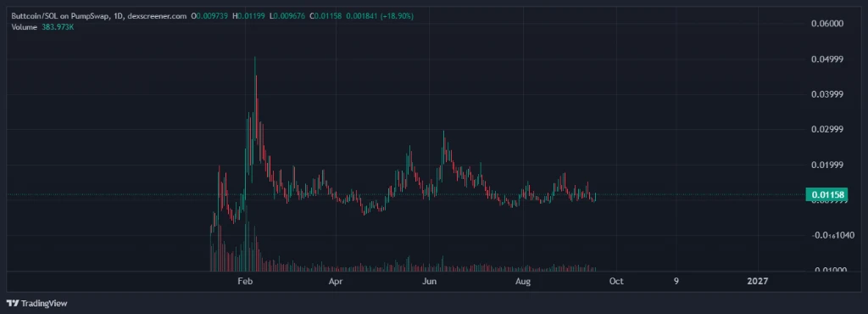
Task: Click the green 0.01158 current price tag
Action: pyautogui.click(x=827, y=194)
